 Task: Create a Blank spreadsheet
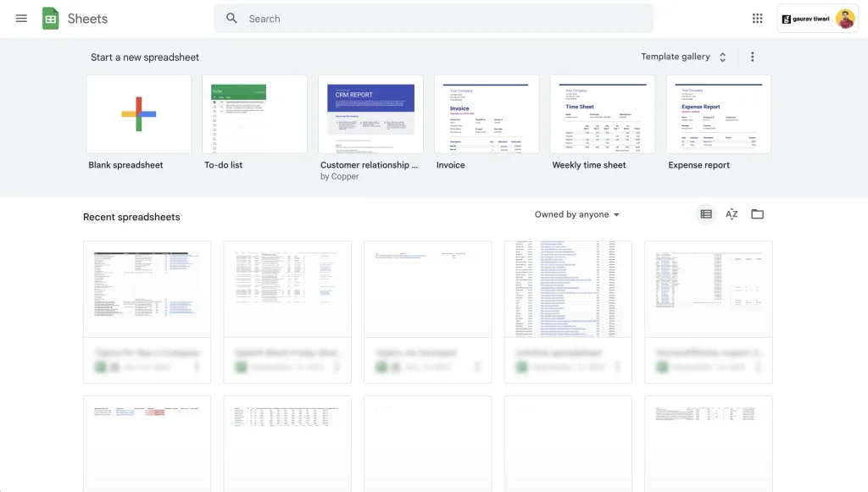click(x=138, y=113)
